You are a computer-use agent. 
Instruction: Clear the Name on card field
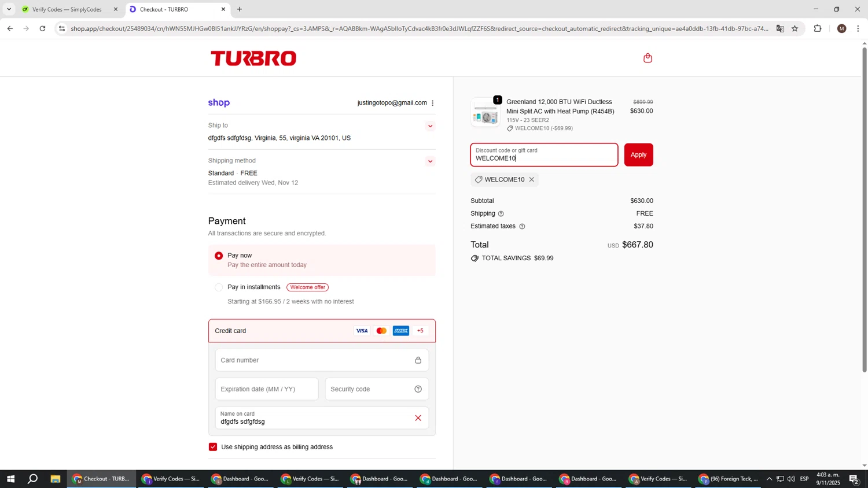(418, 418)
